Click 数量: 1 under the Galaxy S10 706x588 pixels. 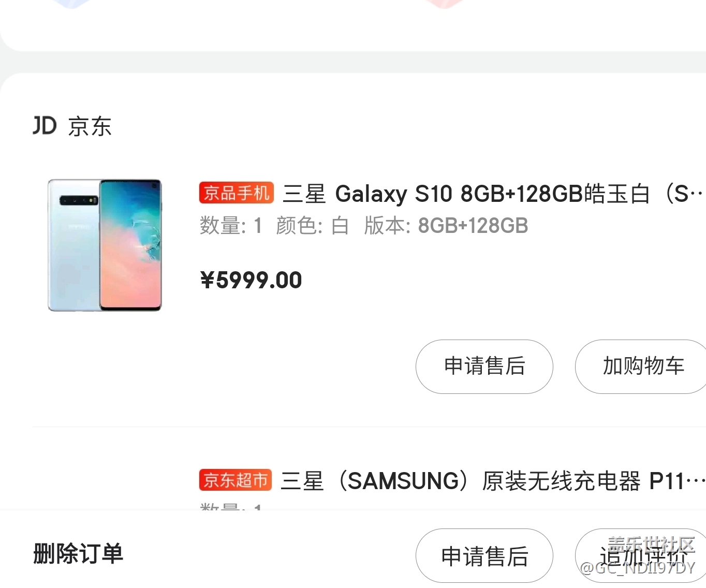click(231, 226)
